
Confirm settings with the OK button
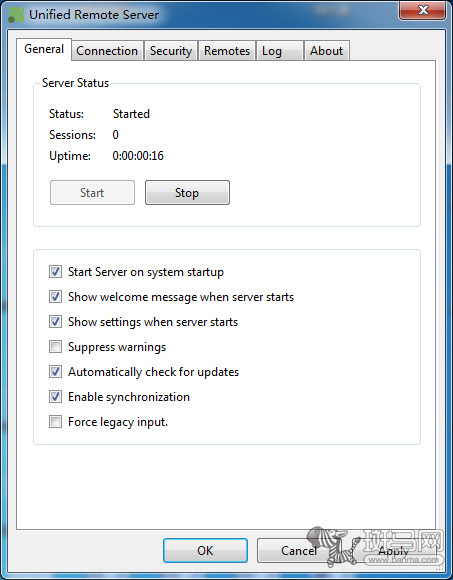click(205, 550)
